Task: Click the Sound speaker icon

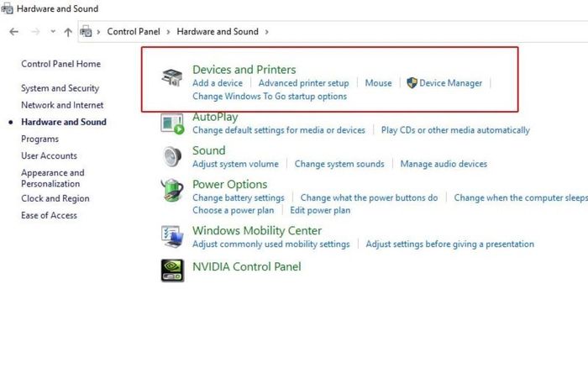Action: (x=172, y=156)
